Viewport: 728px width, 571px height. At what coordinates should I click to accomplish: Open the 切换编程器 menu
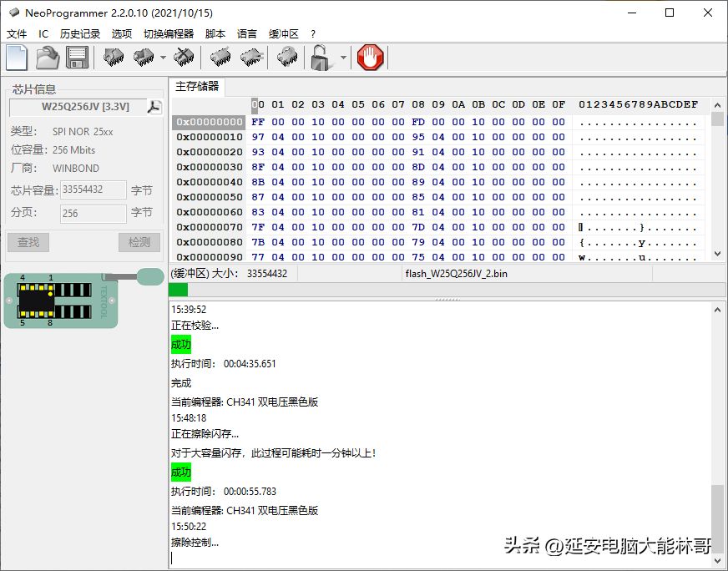[169, 34]
